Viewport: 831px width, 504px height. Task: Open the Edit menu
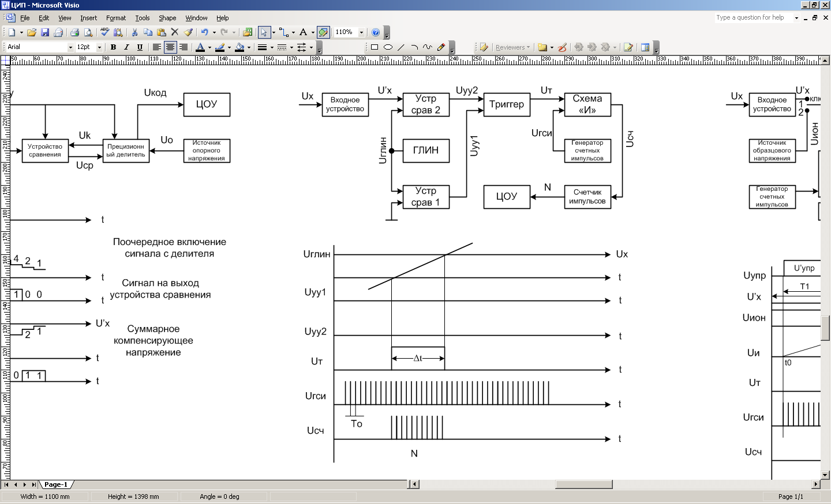pyautogui.click(x=44, y=18)
